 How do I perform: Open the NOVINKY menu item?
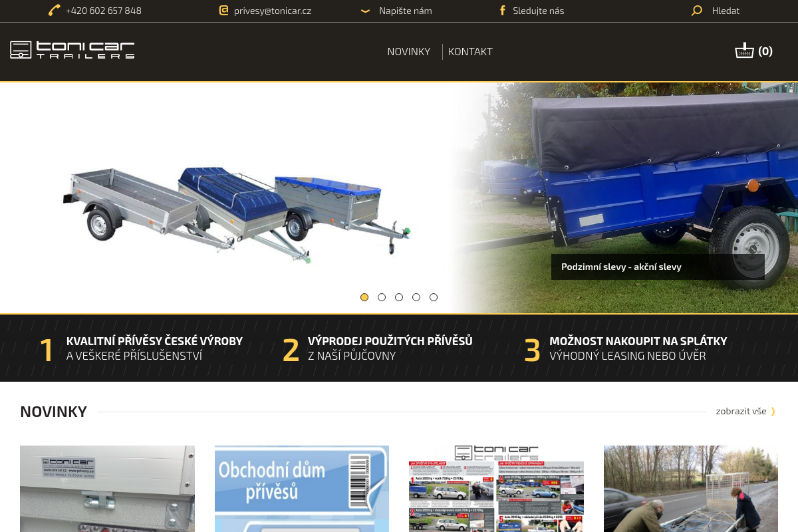click(x=408, y=51)
